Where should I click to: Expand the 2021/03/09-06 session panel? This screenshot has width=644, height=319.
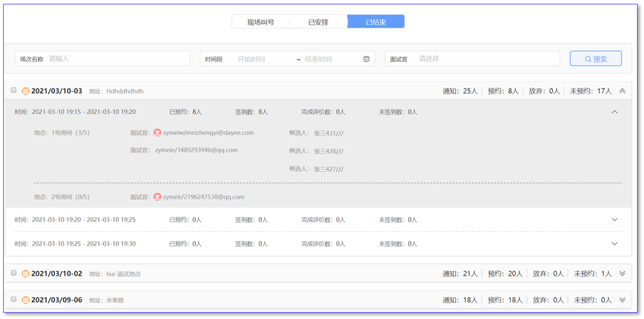622,300
